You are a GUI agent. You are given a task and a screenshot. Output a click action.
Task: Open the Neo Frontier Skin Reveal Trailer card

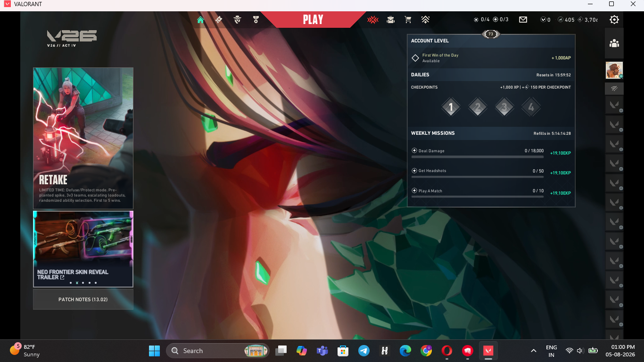[83, 249]
